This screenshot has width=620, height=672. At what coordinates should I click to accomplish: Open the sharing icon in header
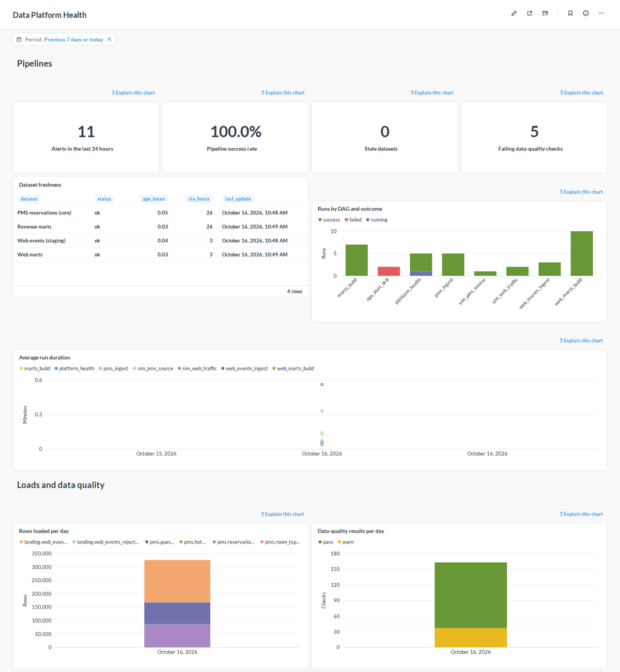pos(530,13)
